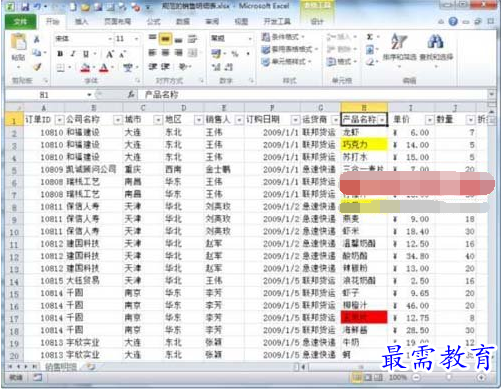
Task: Switch to the 开发工具 Developer tab
Action: tap(277, 22)
